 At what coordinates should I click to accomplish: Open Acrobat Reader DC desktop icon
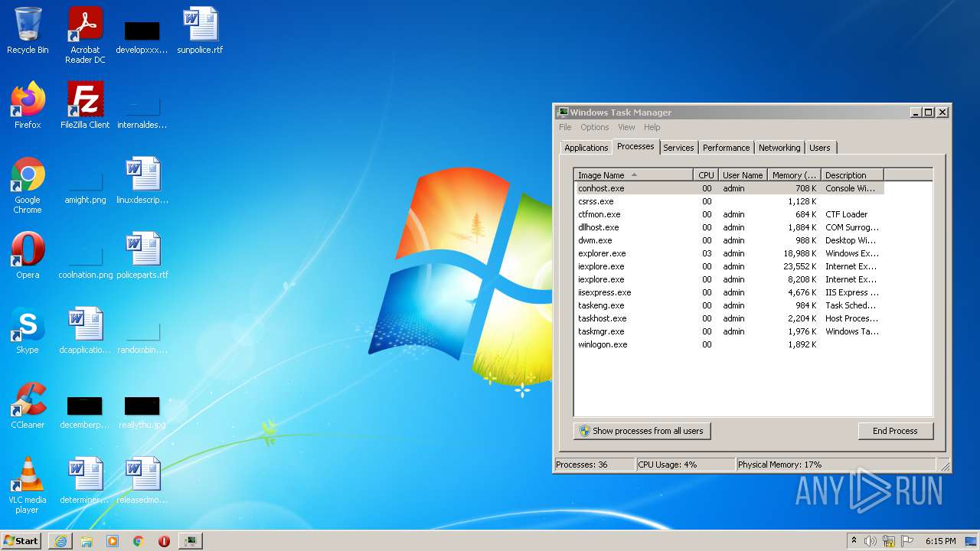[x=85, y=35]
